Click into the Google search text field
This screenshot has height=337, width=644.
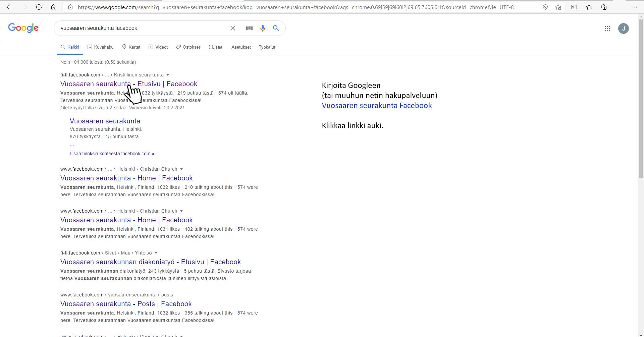[x=141, y=28]
